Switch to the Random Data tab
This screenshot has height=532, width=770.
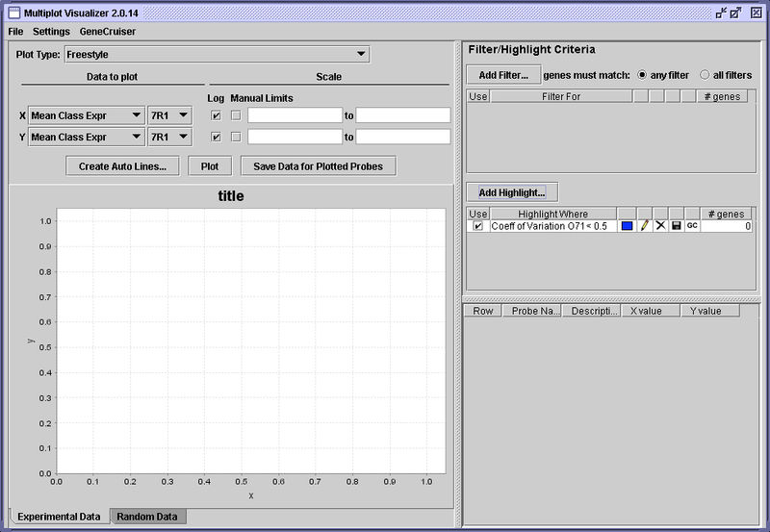pyautogui.click(x=147, y=517)
